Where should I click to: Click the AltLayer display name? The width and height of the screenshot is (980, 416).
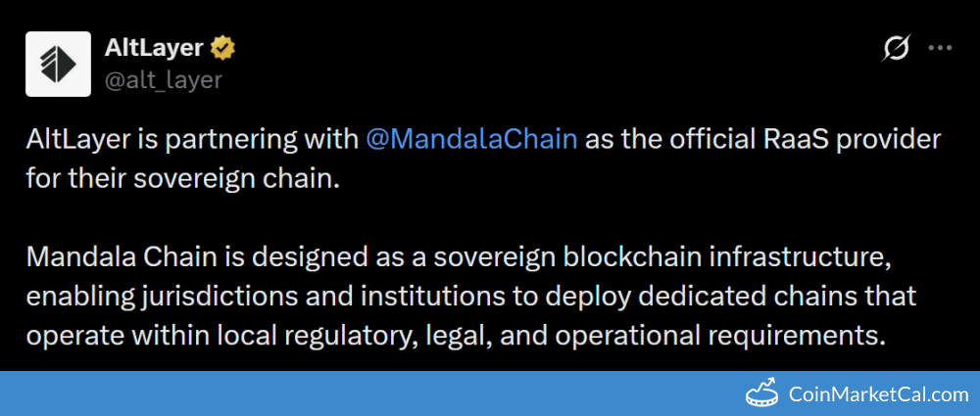click(x=156, y=47)
